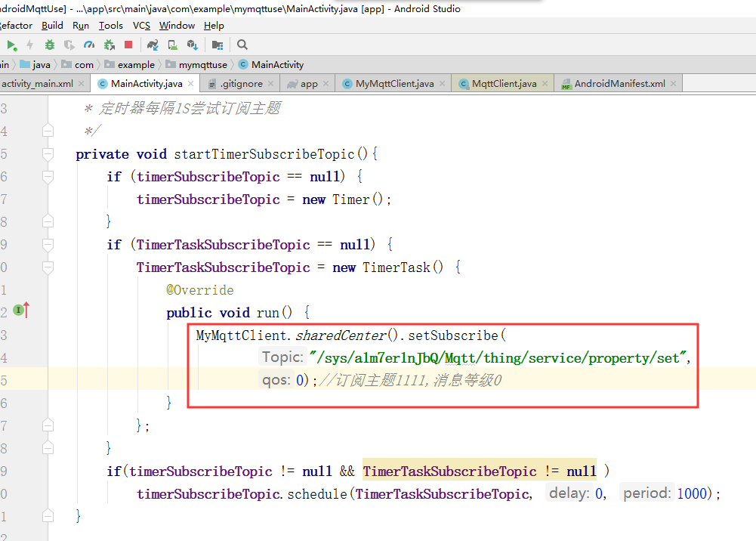
Task: Click the java breadcrumb folder
Action: coord(35,65)
